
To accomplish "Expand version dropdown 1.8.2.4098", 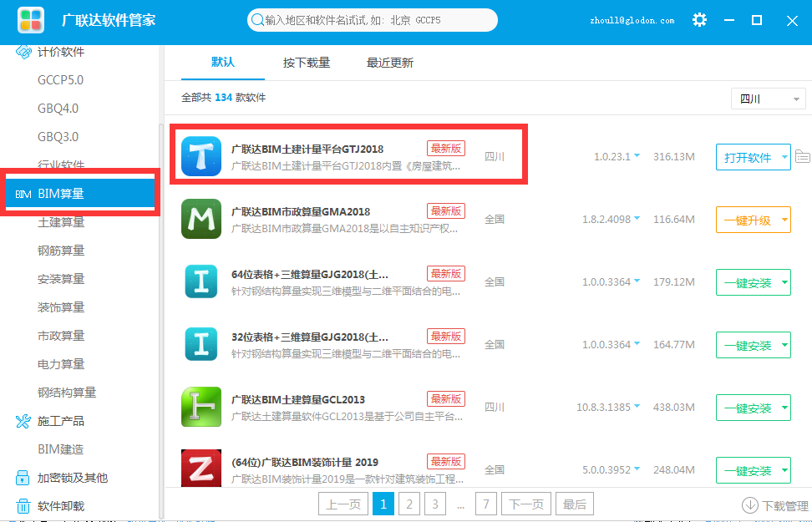I will 637,218.
